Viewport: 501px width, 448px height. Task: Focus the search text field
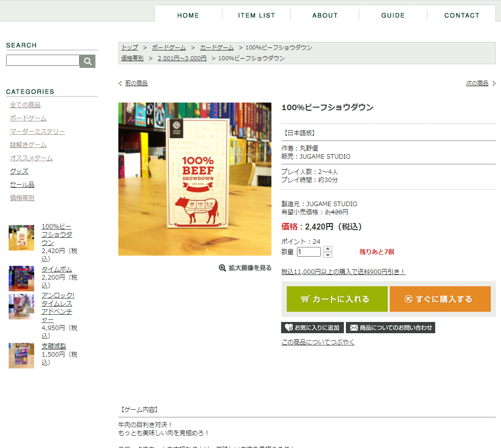click(x=43, y=60)
